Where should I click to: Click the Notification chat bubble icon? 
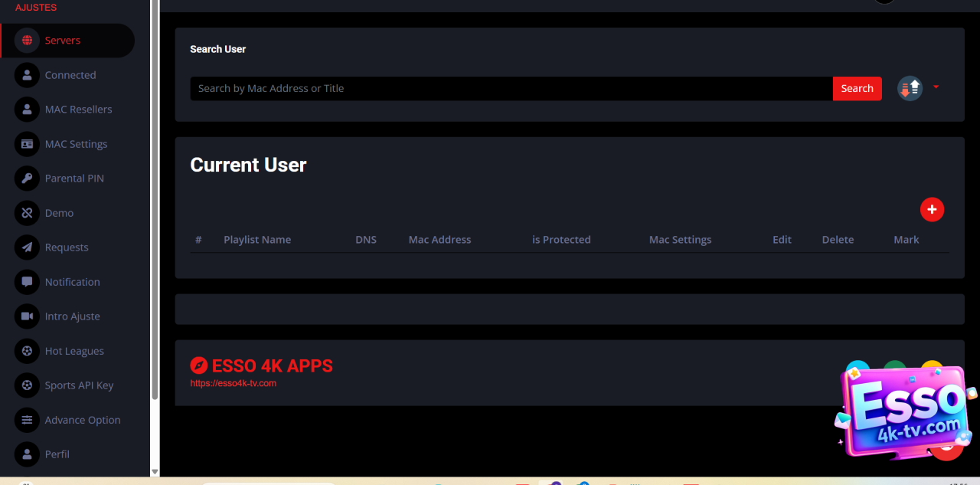coord(28,282)
